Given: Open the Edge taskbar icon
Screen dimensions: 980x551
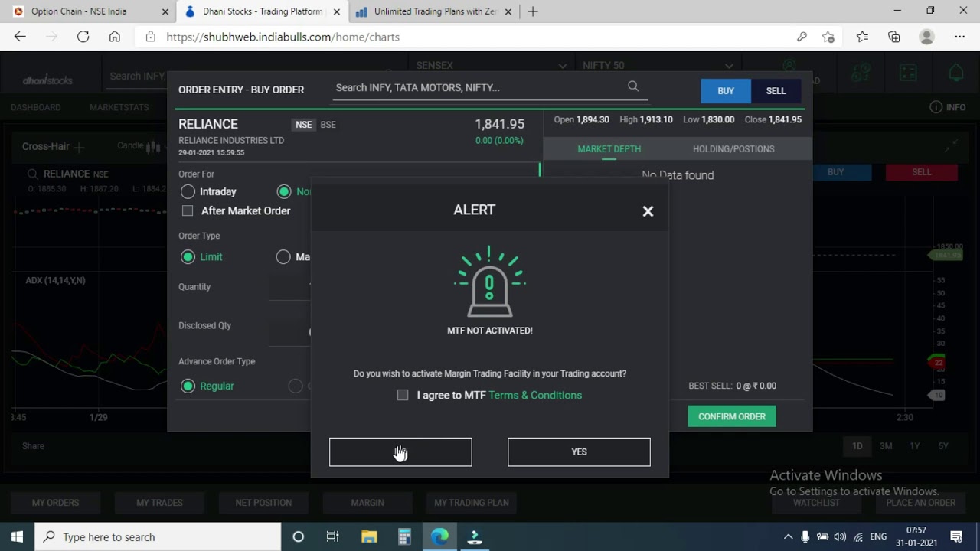Looking at the screenshot, I should tap(439, 536).
